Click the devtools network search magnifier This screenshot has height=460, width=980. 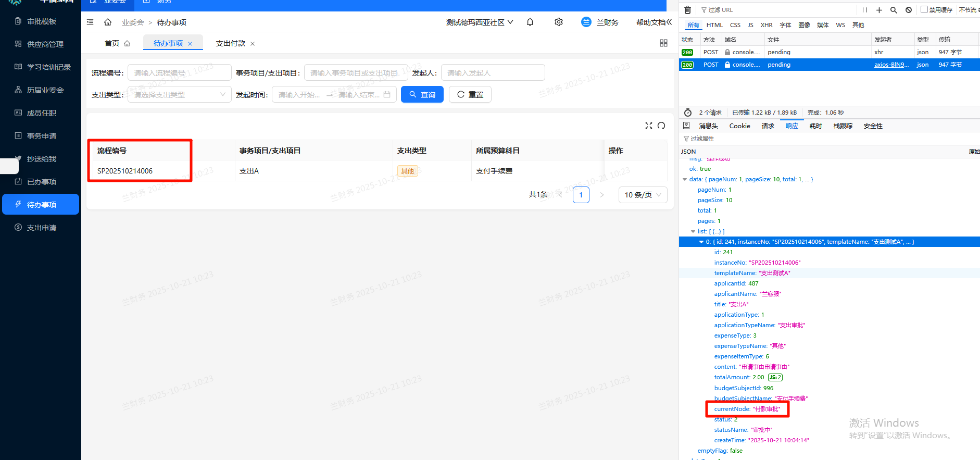point(894,10)
